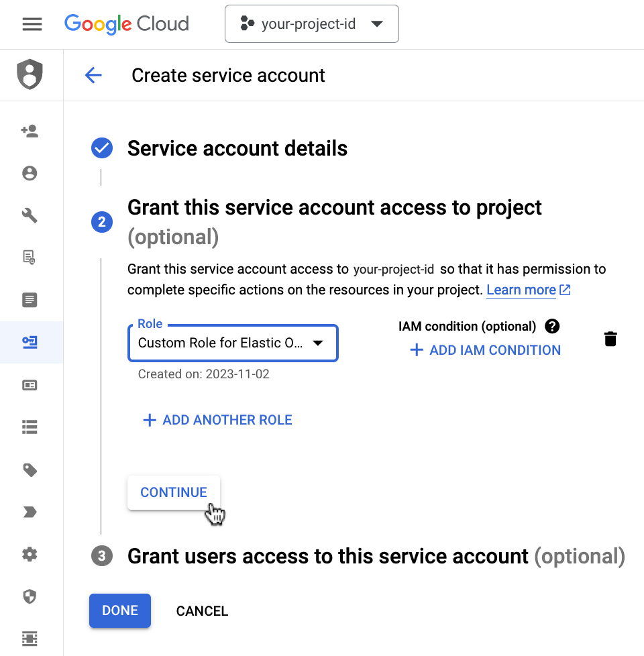Click the IAM condition help icon
644x656 pixels.
click(x=552, y=327)
